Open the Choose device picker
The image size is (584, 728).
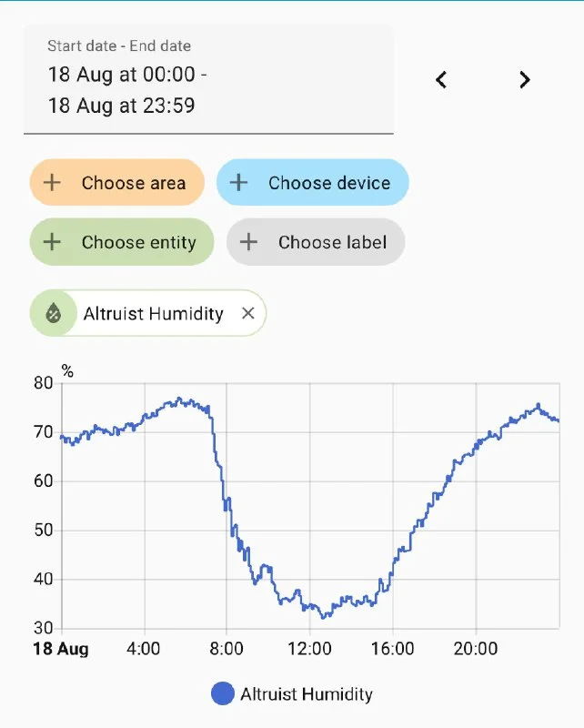[328, 183]
